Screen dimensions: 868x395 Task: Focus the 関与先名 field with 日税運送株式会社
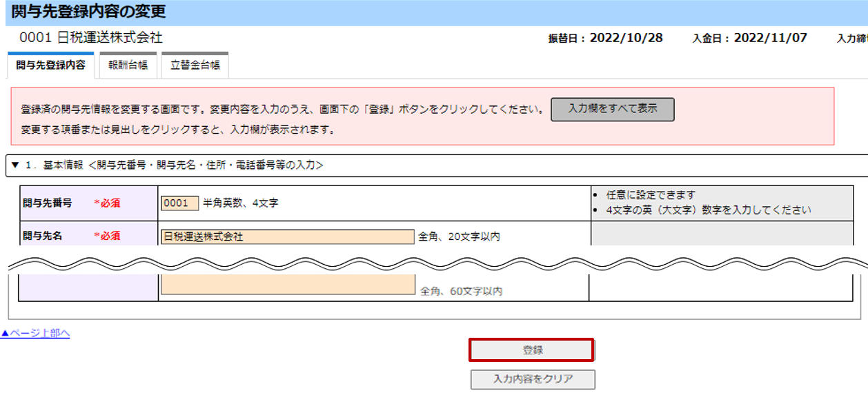[287, 236]
